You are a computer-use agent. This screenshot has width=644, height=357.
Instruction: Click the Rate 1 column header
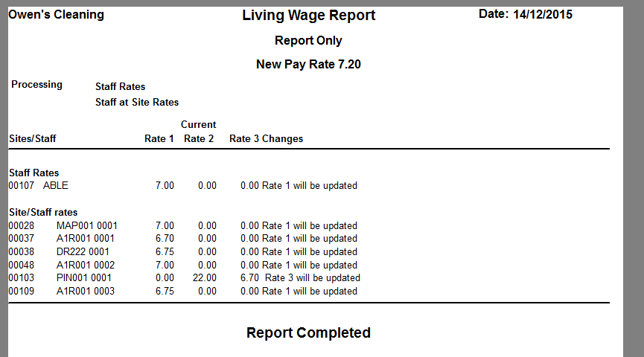[159, 138]
